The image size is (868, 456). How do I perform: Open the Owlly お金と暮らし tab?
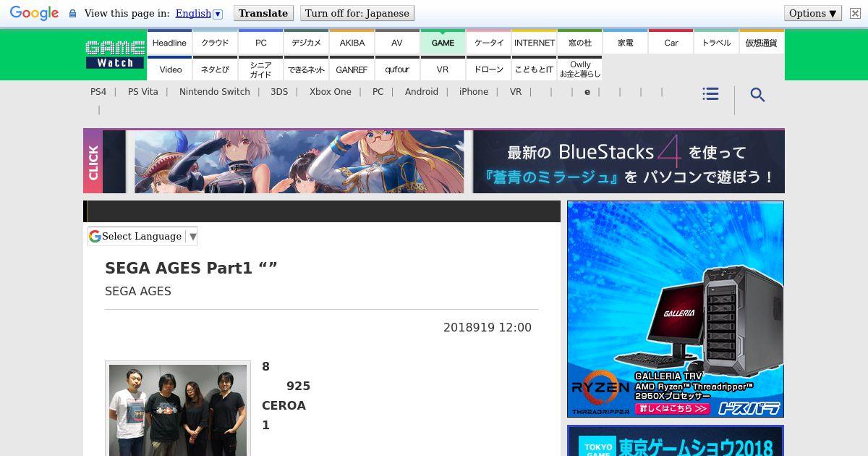click(x=580, y=69)
